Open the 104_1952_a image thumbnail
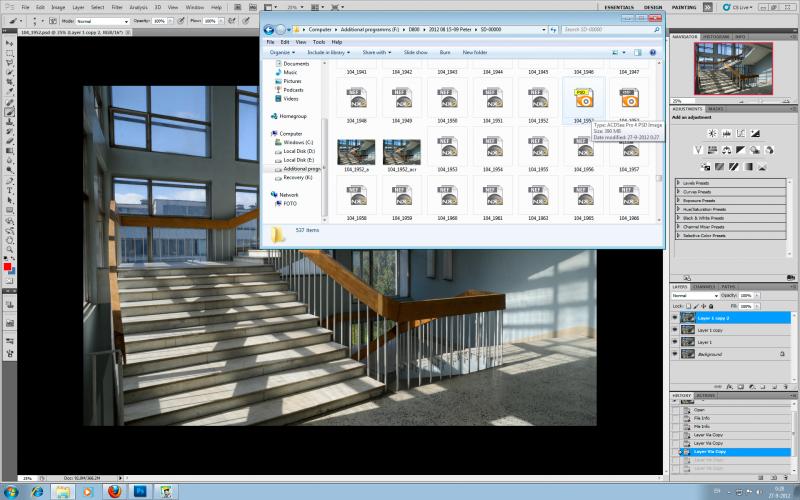Image resolution: width=800 pixels, height=500 pixels. (x=356, y=152)
